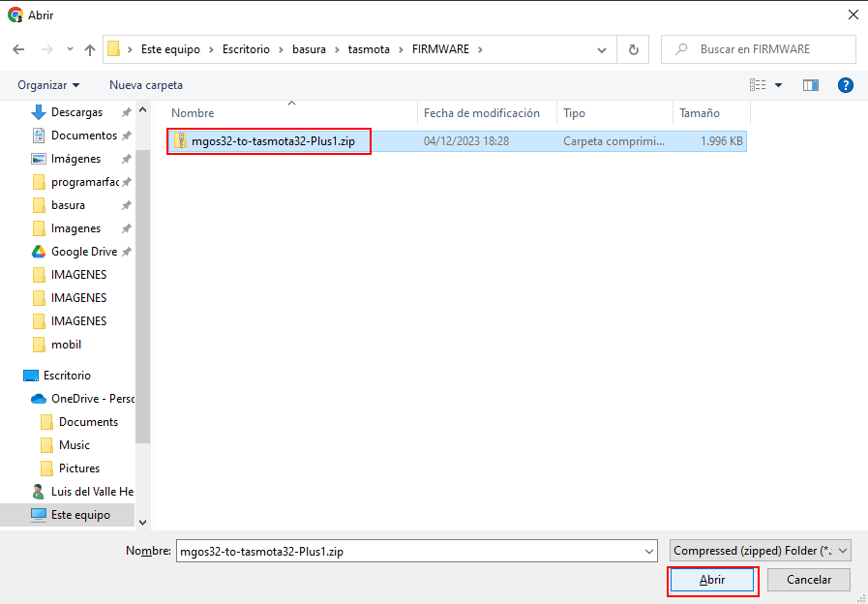The width and height of the screenshot is (868, 604).
Task: Toggle the preview pane icon
Action: coord(811,85)
